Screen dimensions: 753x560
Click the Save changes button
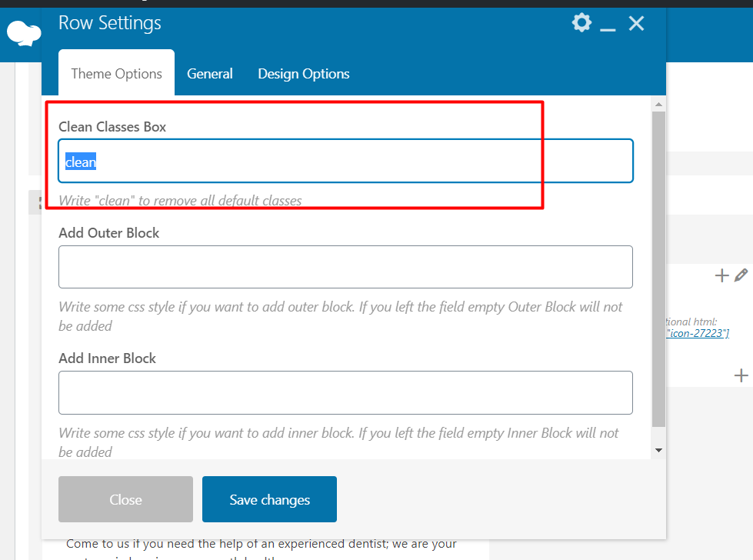[x=269, y=499]
